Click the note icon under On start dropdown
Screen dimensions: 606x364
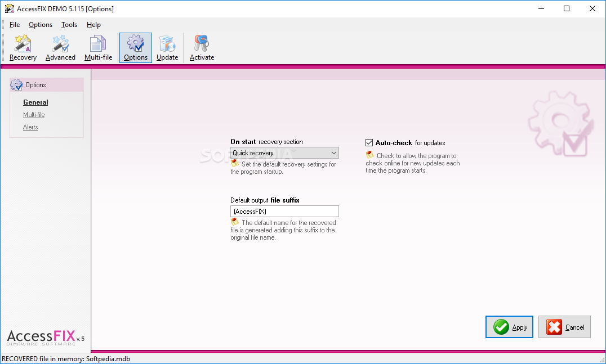point(235,163)
